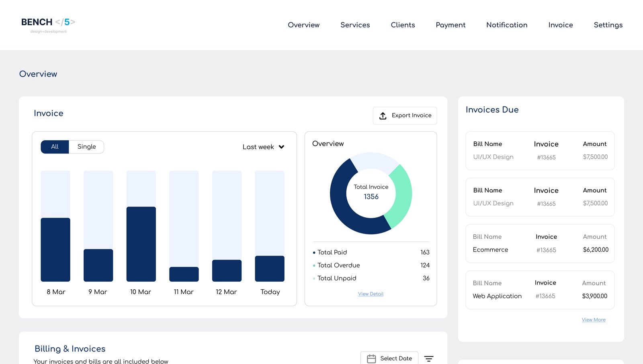Image resolution: width=643 pixels, height=364 pixels.
Task: Click the Overview page title
Action: pos(38,74)
